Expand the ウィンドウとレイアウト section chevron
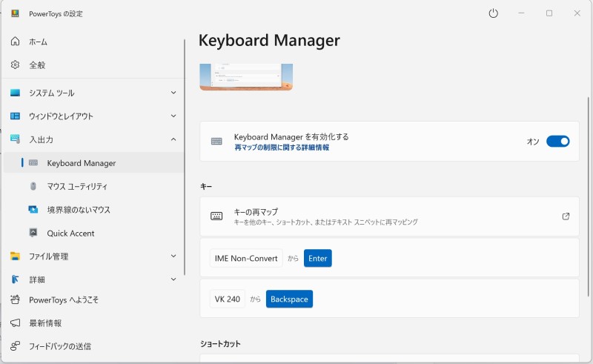This screenshot has width=593, height=364. [173, 116]
